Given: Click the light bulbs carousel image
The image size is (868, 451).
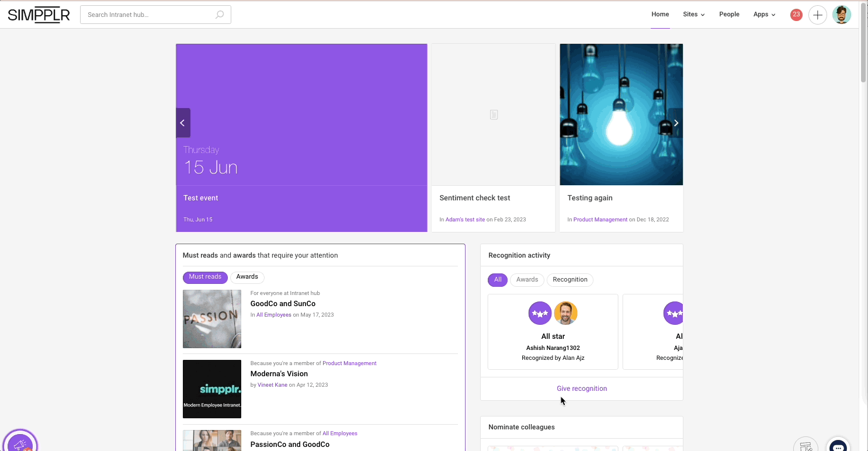Looking at the screenshot, I should 622,115.
